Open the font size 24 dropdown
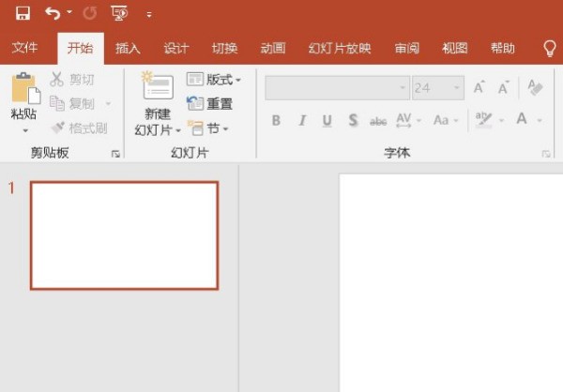 (456, 87)
